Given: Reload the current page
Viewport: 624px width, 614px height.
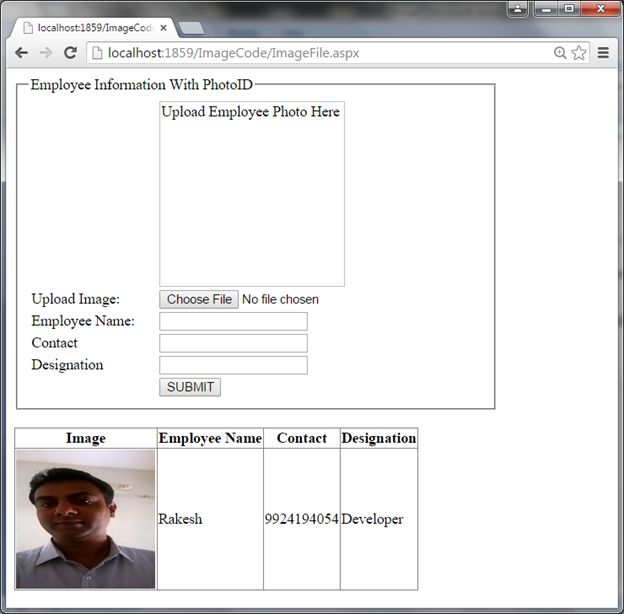Looking at the screenshot, I should click(70, 53).
